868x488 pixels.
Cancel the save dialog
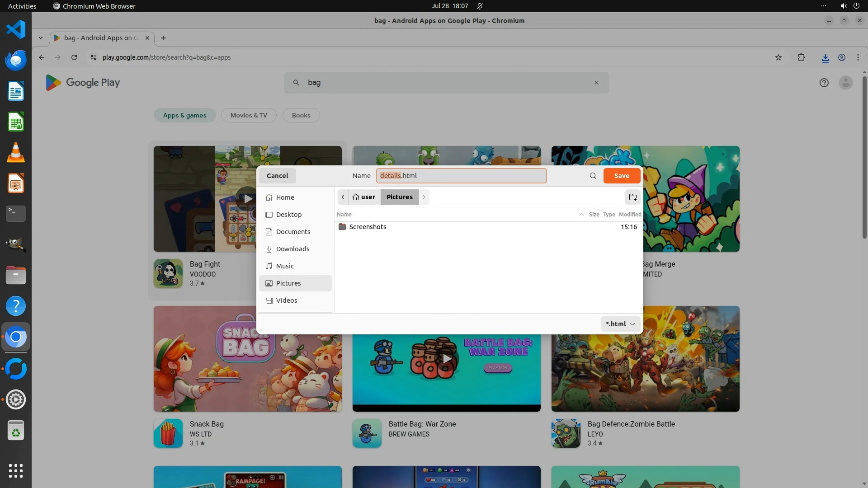[277, 176]
